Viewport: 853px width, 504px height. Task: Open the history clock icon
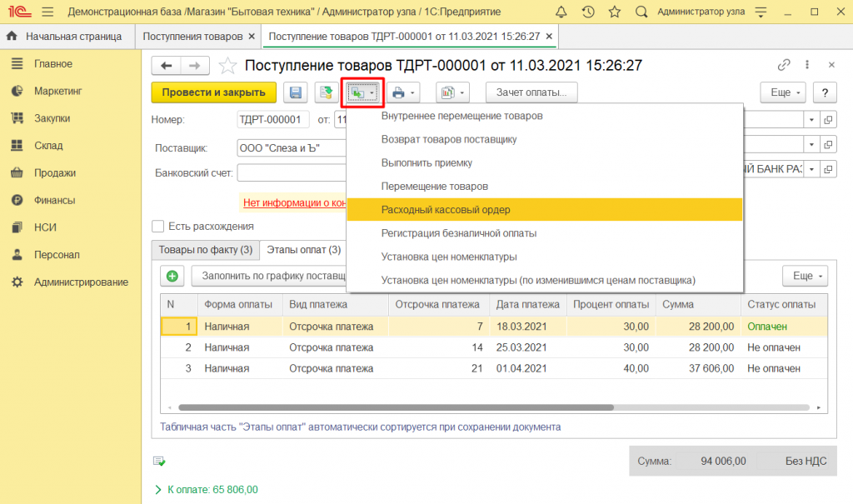point(588,12)
